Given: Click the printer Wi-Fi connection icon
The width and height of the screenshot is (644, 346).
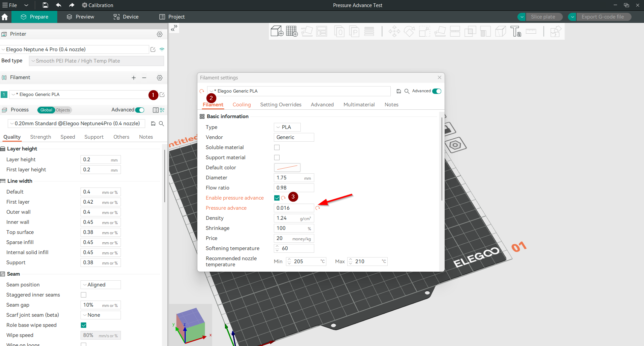Looking at the screenshot, I should (162, 49).
